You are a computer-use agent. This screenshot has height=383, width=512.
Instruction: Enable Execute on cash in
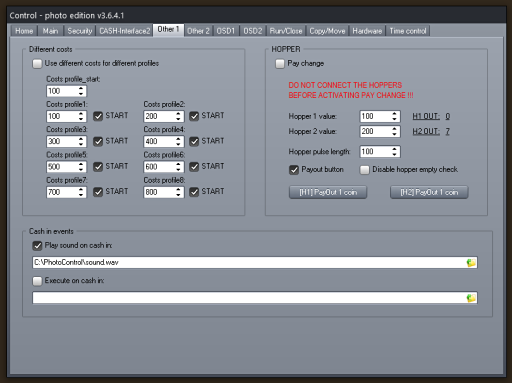[x=37, y=281]
